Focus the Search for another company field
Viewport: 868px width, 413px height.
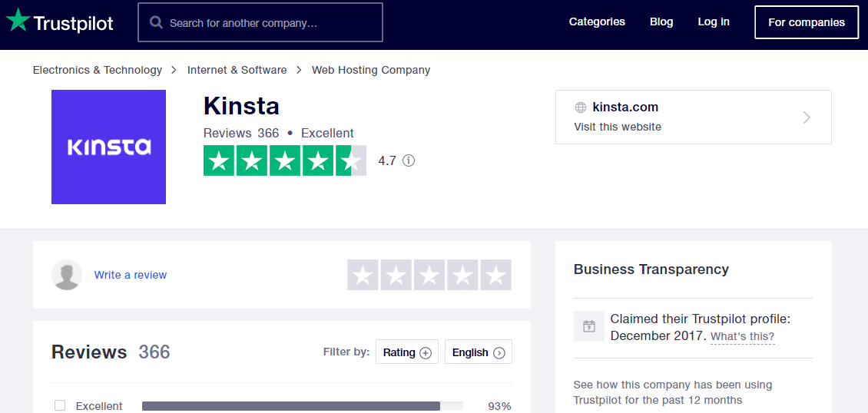pos(260,23)
